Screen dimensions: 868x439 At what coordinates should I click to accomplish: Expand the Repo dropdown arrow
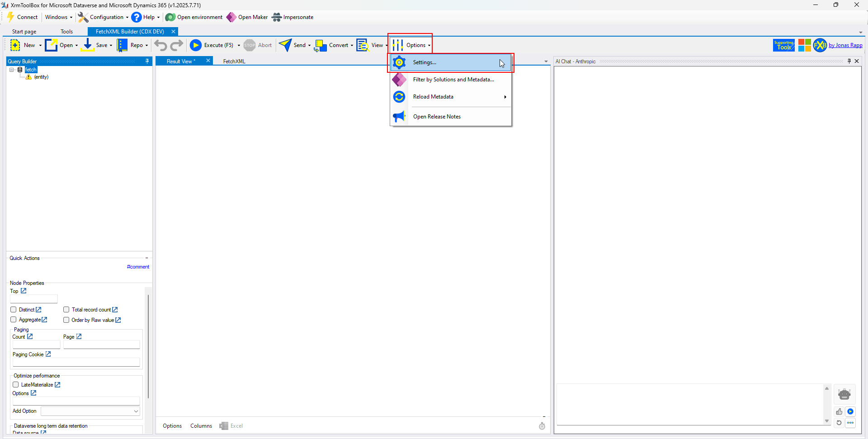click(x=146, y=45)
